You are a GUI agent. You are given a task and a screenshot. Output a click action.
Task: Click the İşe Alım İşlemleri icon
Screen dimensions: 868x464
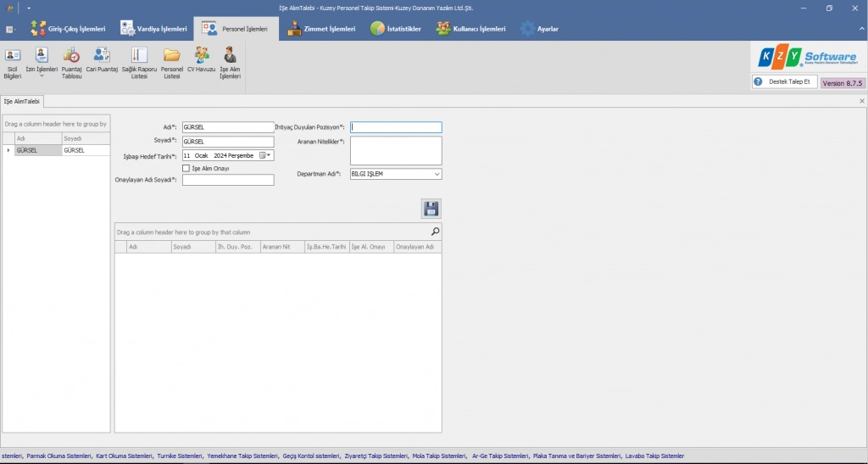(230, 64)
